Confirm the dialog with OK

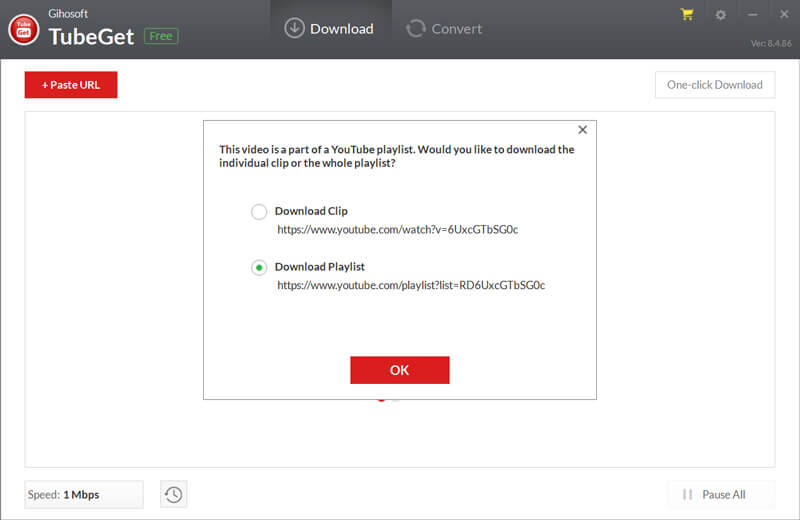[399, 370]
